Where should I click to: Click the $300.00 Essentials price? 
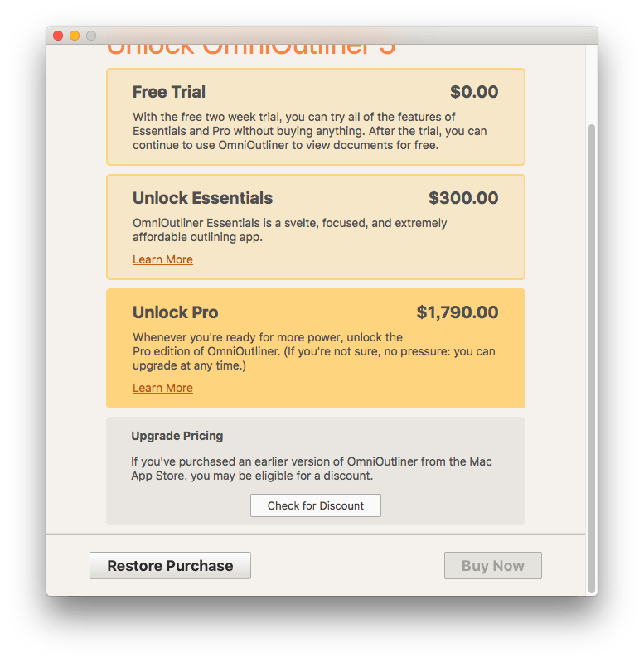tap(463, 199)
